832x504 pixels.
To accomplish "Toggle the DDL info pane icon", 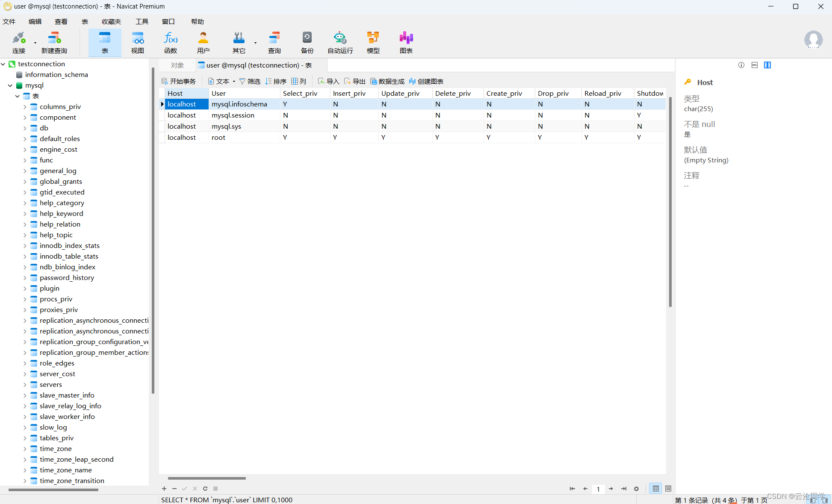I will [755, 65].
